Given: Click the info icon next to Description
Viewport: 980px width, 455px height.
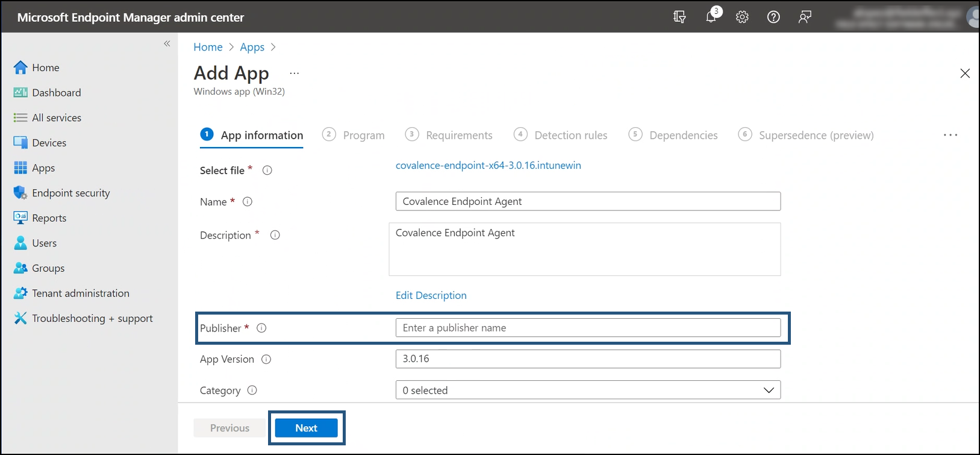Looking at the screenshot, I should coord(275,235).
